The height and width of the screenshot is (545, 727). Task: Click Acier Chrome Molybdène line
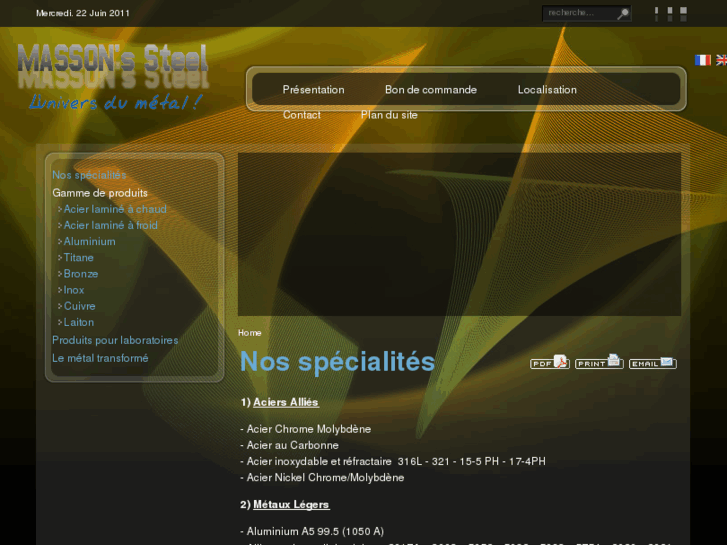pyautogui.click(x=306, y=429)
